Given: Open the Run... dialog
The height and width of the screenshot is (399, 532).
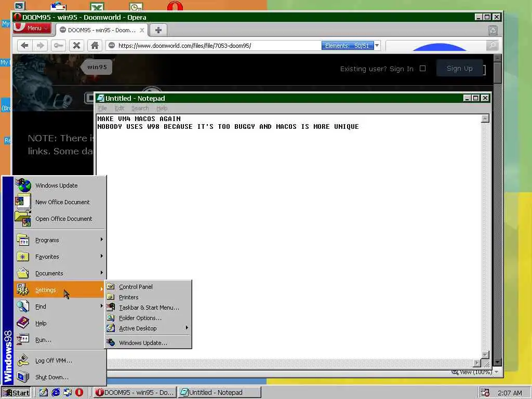Looking at the screenshot, I should 60,340.
